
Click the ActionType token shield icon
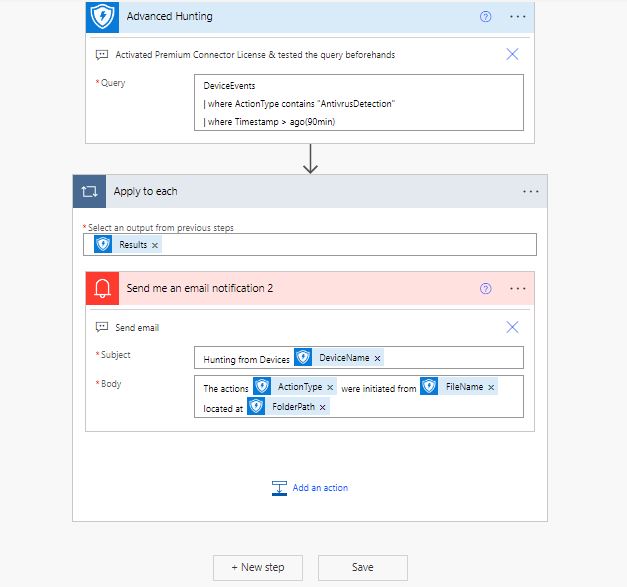[262, 386]
